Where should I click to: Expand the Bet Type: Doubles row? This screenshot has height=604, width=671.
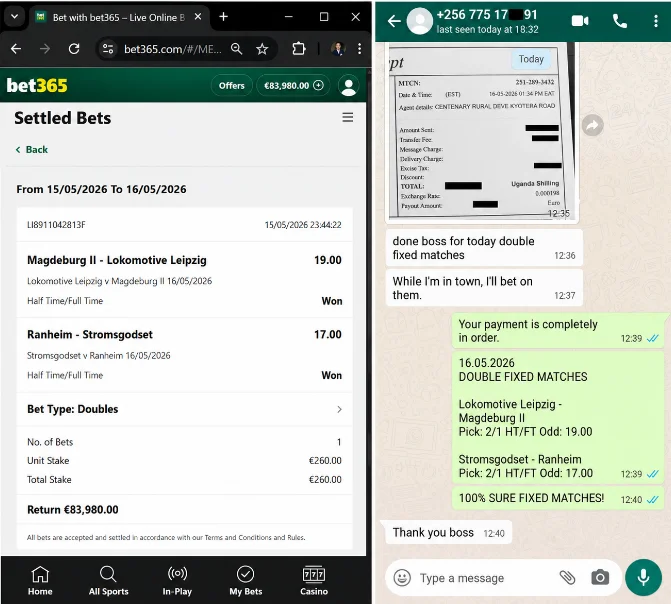184,409
